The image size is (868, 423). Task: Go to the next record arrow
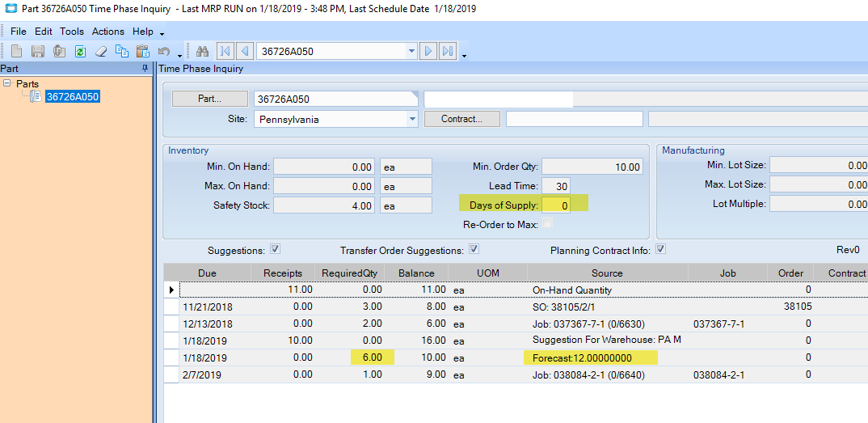pyautogui.click(x=428, y=52)
